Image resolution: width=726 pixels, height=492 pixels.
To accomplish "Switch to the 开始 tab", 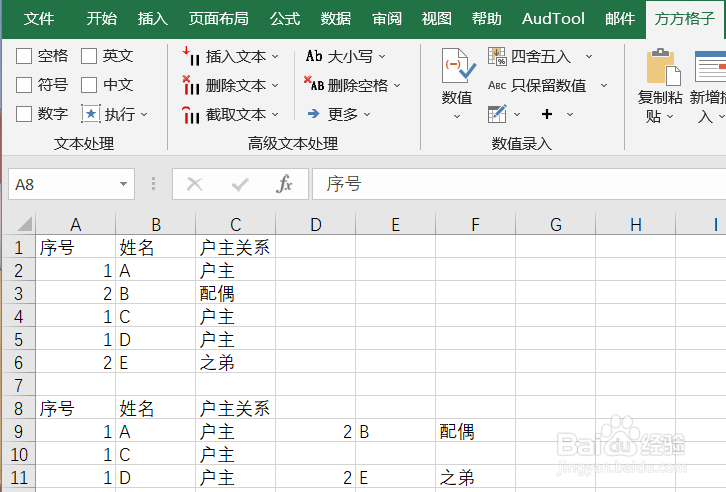I will click(101, 19).
